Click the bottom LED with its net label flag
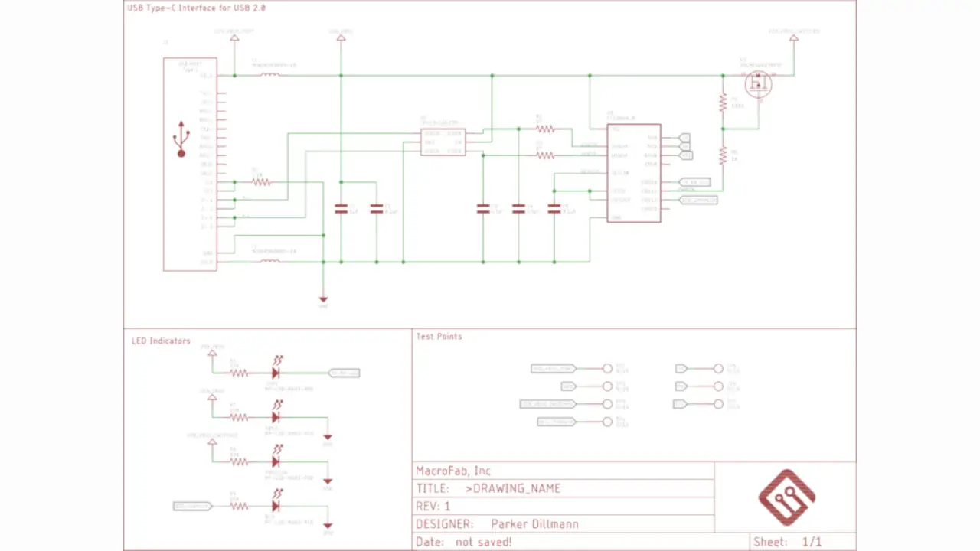Viewport: 980px width, 551px height. [276, 506]
